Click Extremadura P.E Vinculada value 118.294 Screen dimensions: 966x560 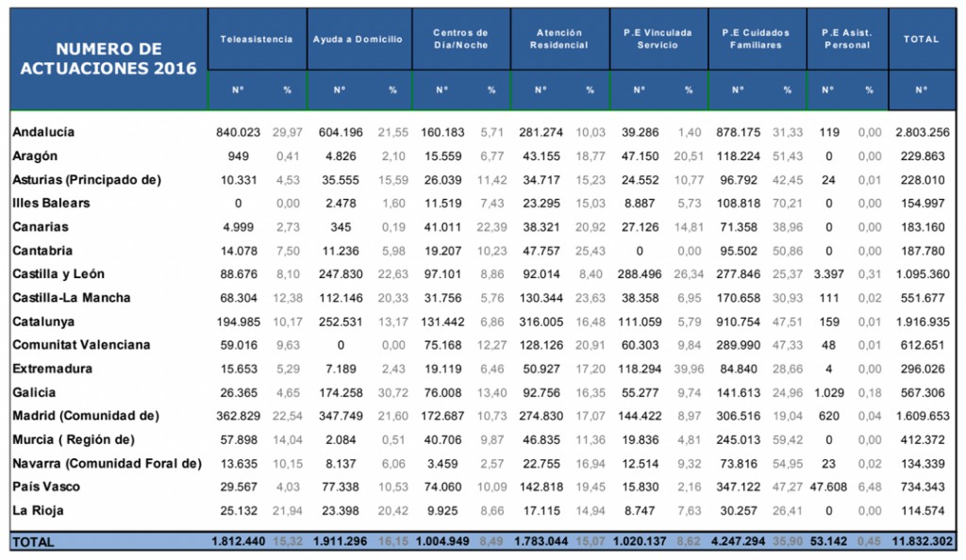[641, 370]
